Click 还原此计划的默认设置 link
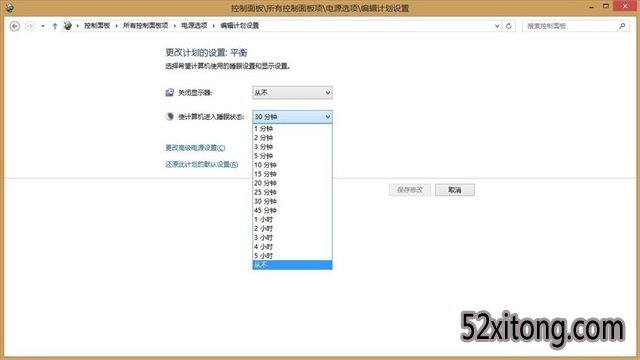This screenshot has width=640, height=360. (202, 164)
